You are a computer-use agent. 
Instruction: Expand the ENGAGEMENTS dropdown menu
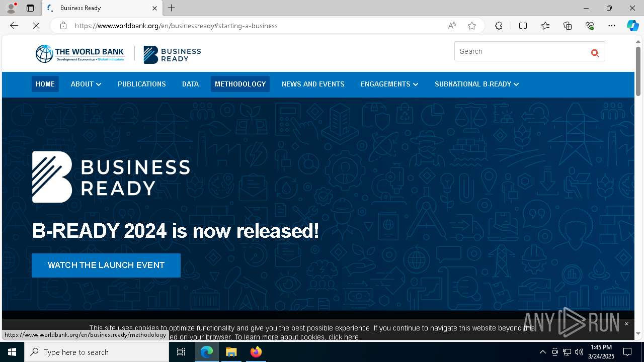[389, 84]
